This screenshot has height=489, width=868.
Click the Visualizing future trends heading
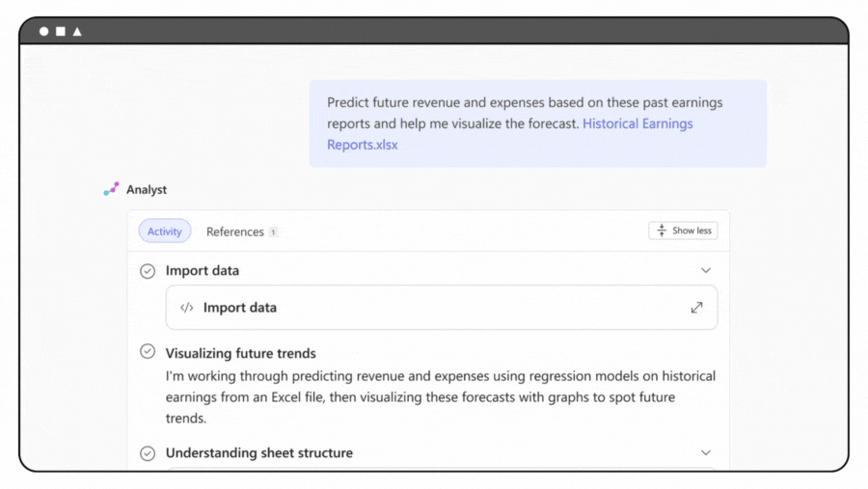241,353
